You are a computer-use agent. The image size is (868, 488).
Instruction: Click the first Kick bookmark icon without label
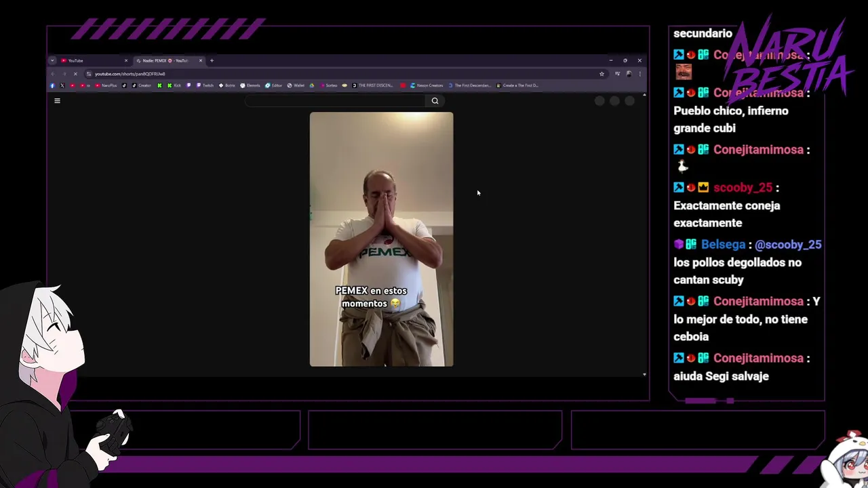159,85
